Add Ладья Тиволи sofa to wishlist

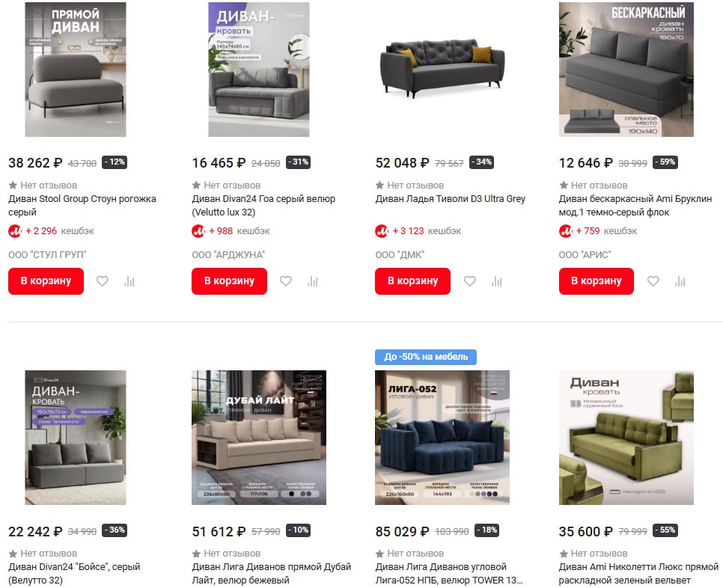click(470, 281)
